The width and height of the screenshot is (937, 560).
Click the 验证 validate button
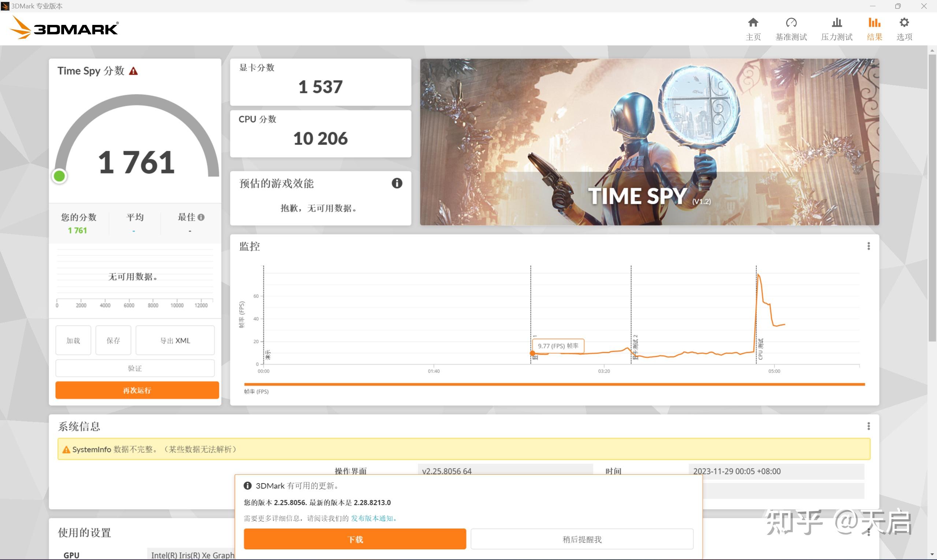click(135, 368)
